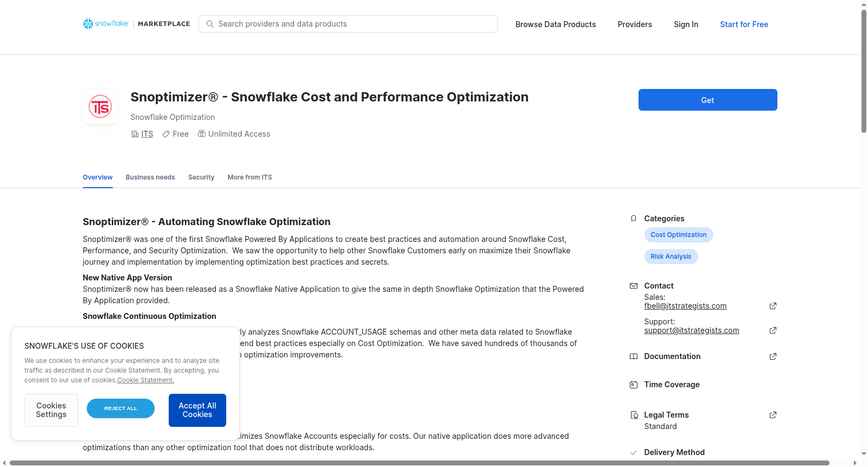Click the Documentation external link icon
The width and height of the screenshot is (868, 467).
(773, 356)
